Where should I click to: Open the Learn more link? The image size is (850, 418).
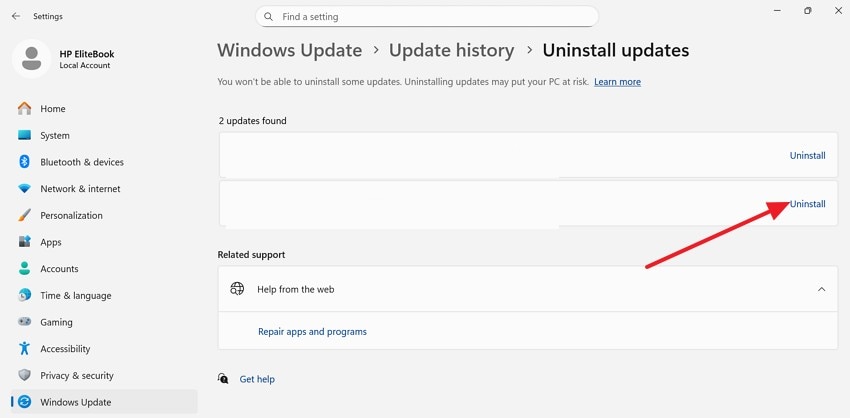point(617,82)
